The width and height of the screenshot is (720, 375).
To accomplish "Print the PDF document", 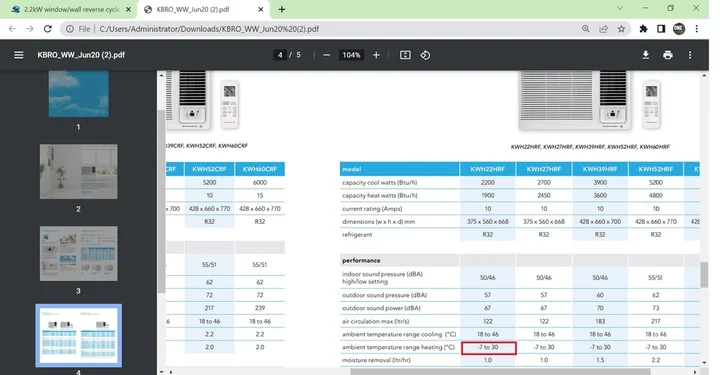I will [x=668, y=55].
